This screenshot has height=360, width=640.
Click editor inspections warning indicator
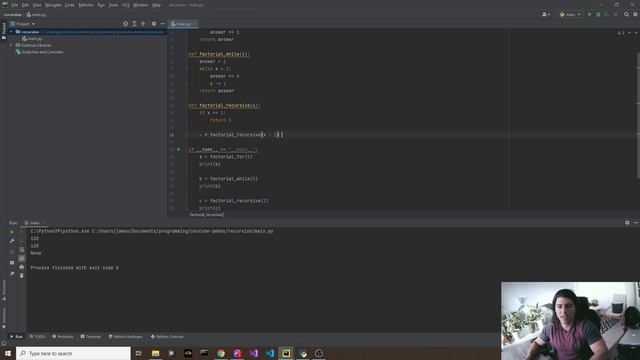621,33
